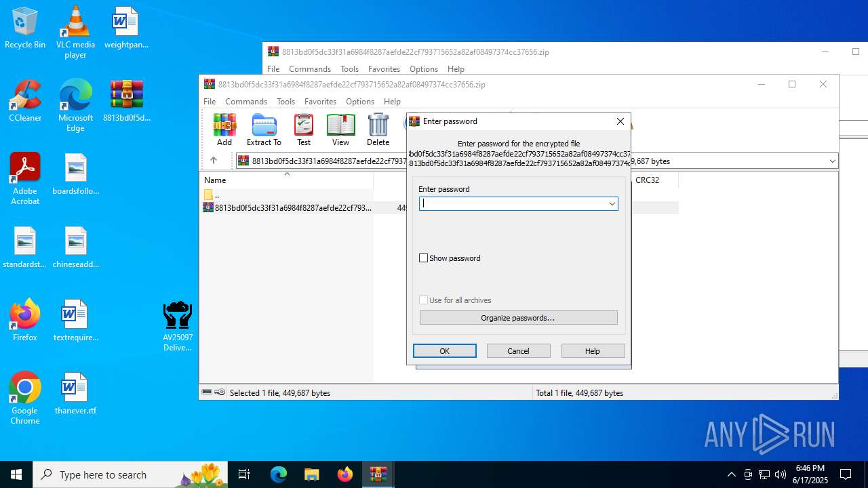Open thanever.rtf document on desktop
The image size is (868, 488).
click(x=75, y=394)
